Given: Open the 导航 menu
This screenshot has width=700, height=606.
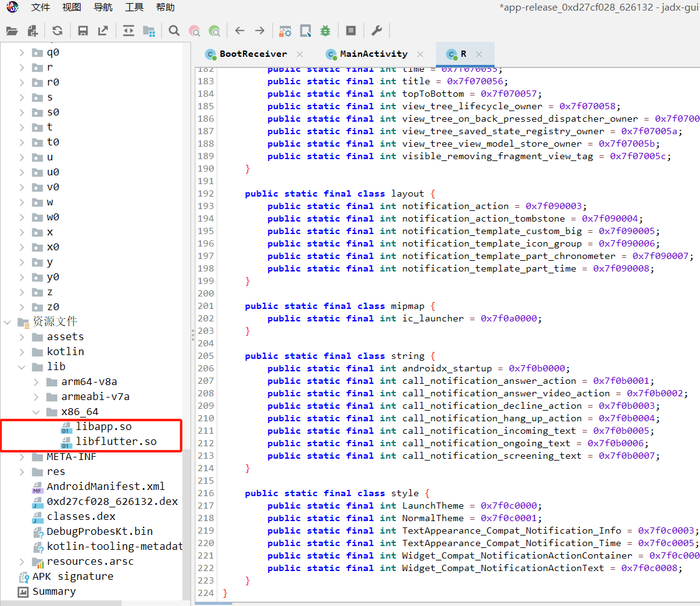Looking at the screenshot, I should [102, 7].
